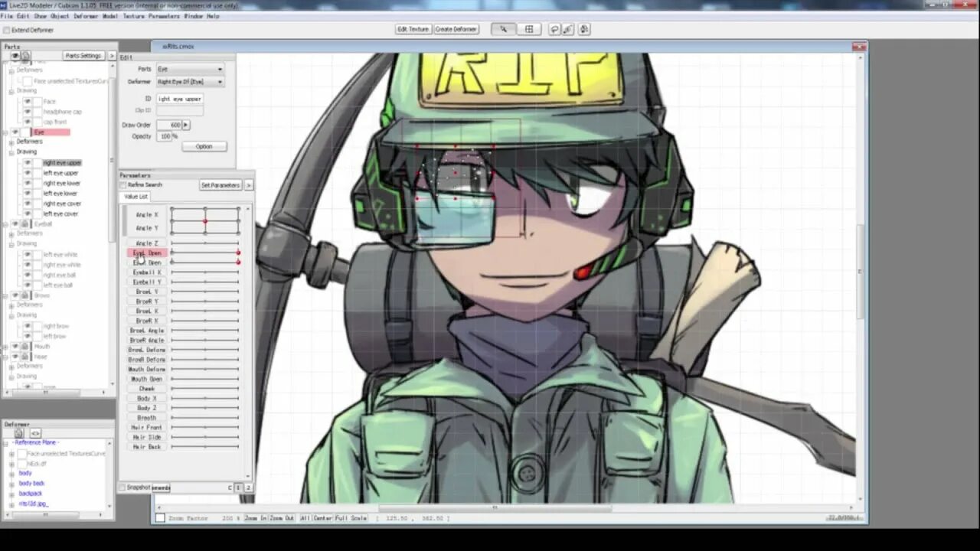Screen dimensions: 980x551
Task: Click the Parts Settings button
Action: pyautogui.click(x=83, y=56)
